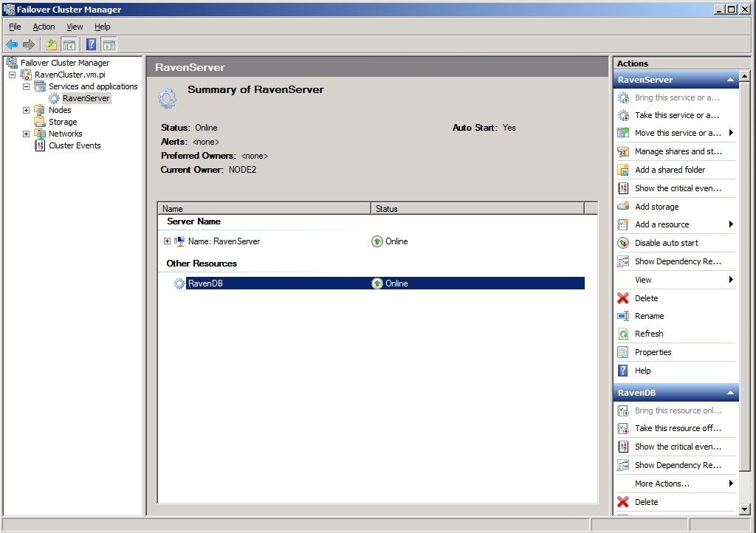Open the Action menu

point(44,27)
